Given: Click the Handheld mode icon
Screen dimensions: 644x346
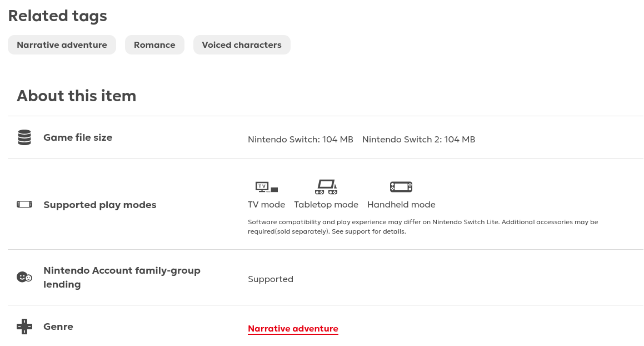Looking at the screenshot, I should [x=401, y=187].
